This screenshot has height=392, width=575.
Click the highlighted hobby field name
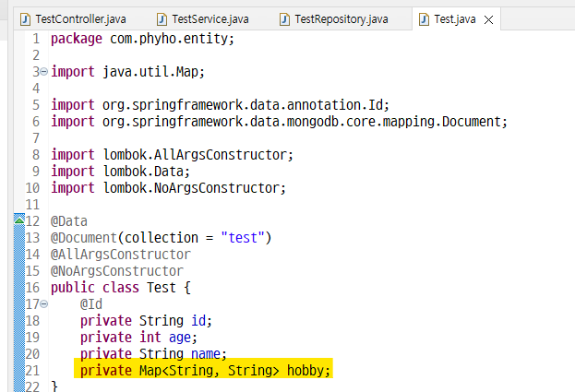pyautogui.click(x=305, y=371)
